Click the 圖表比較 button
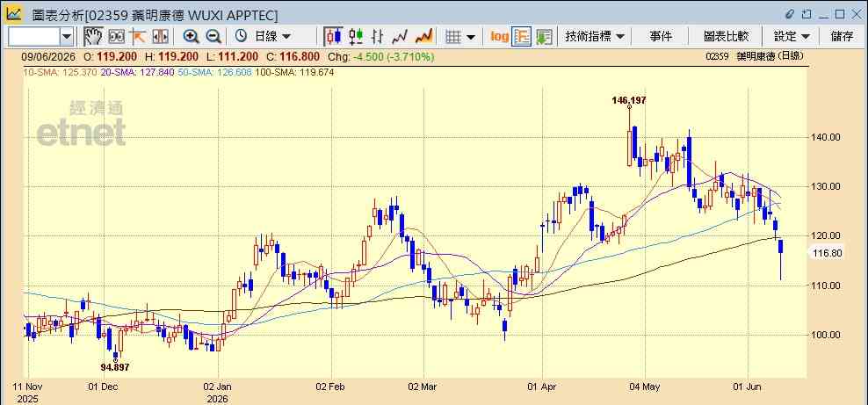Image resolution: width=868 pixels, height=405 pixels. [x=727, y=37]
